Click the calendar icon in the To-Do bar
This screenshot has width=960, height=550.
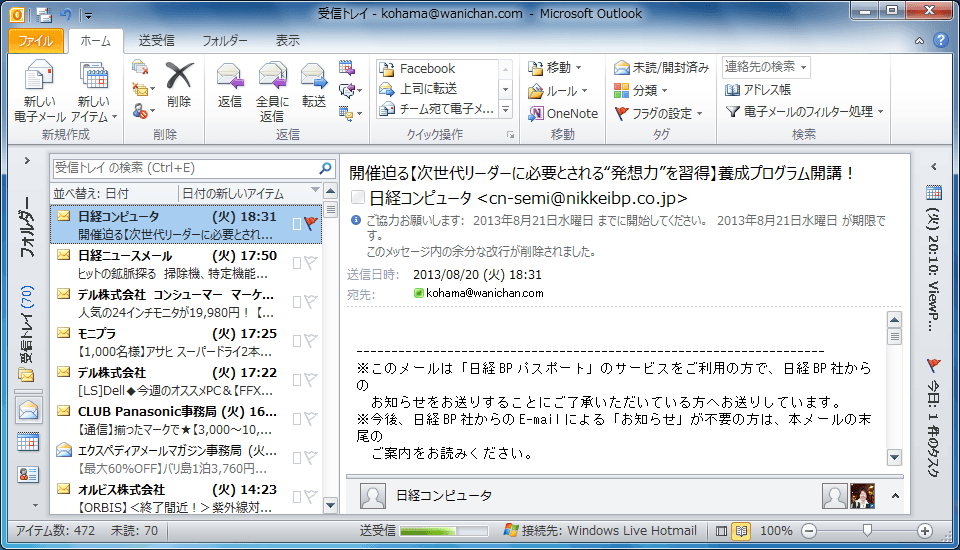pos(934,192)
